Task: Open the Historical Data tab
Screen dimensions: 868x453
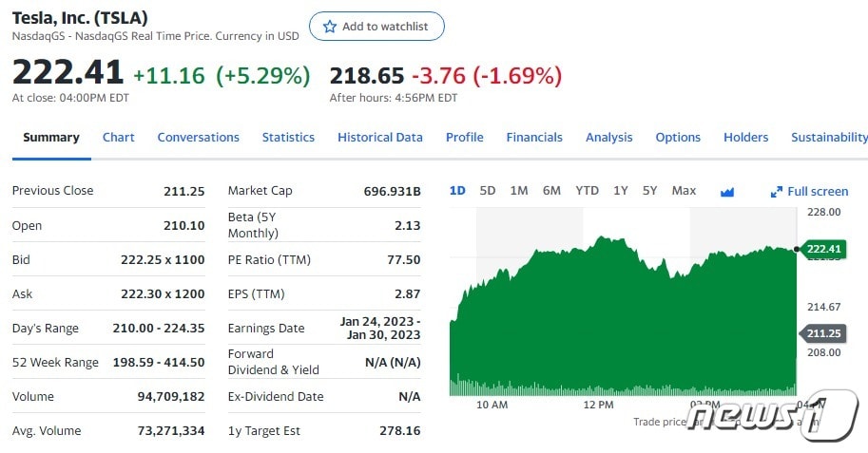Action: pos(380,137)
